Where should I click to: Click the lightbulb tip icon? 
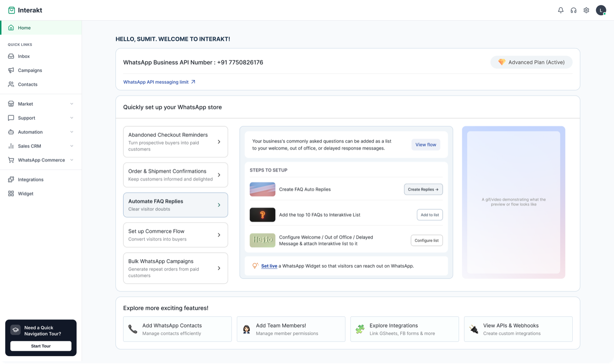point(255,266)
